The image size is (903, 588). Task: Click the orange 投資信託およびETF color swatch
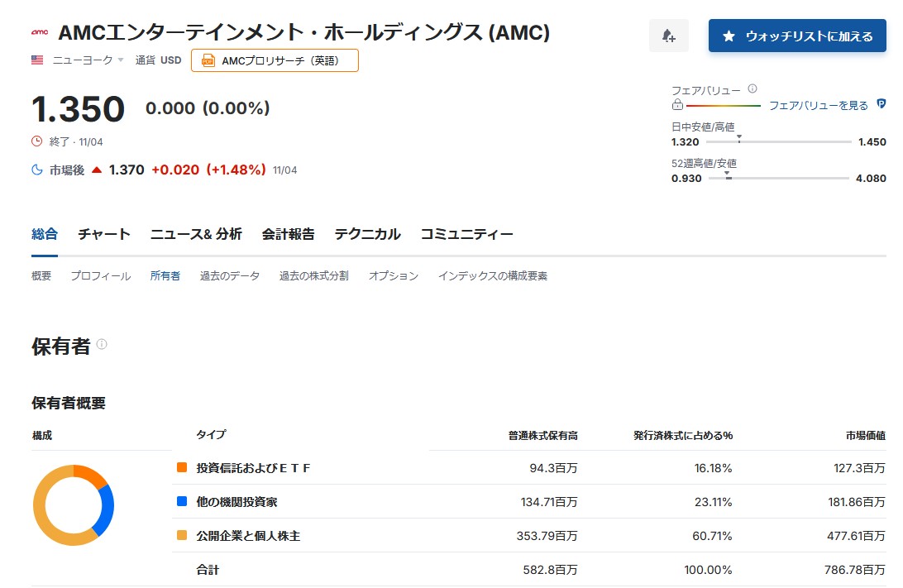pos(182,468)
